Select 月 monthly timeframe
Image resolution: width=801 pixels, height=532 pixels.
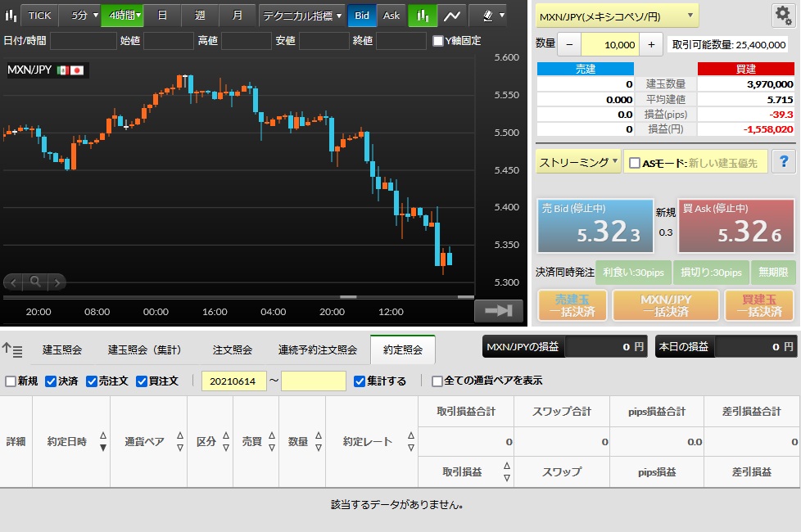(237, 16)
